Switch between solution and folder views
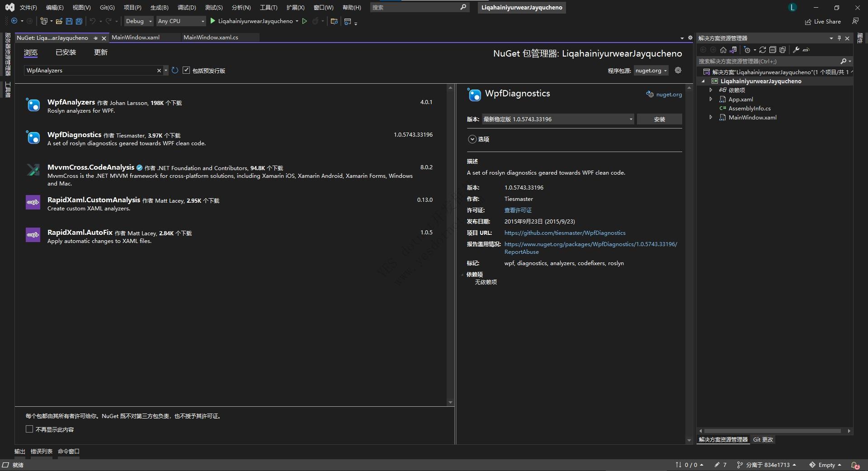868x471 pixels. point(733,50)
